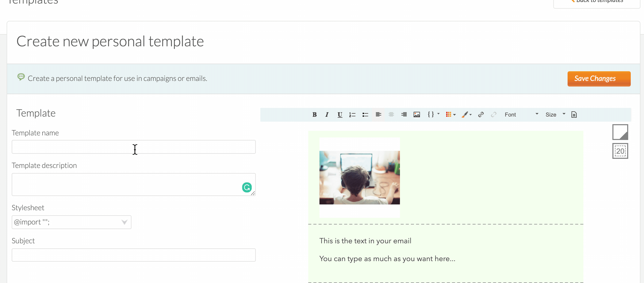Open the Stylesheet dropdown
This screenshot has height=283, width=644.
(72, 222)
